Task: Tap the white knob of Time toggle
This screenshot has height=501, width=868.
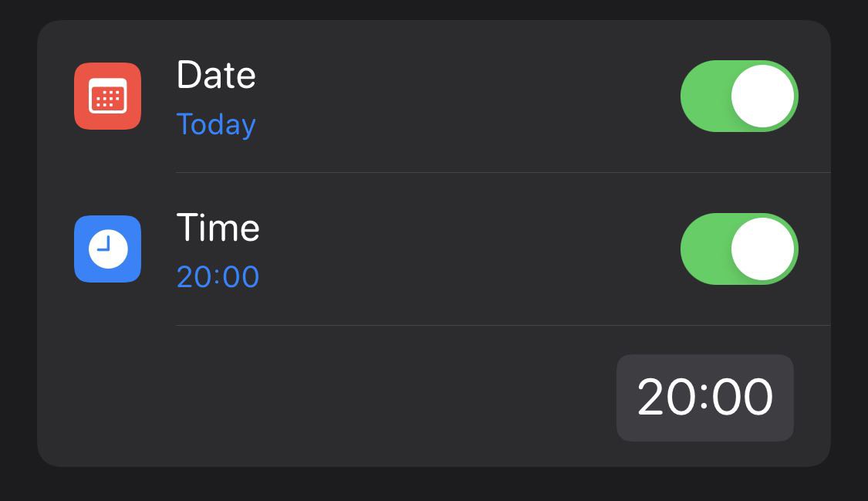Action: click(762, 249)
